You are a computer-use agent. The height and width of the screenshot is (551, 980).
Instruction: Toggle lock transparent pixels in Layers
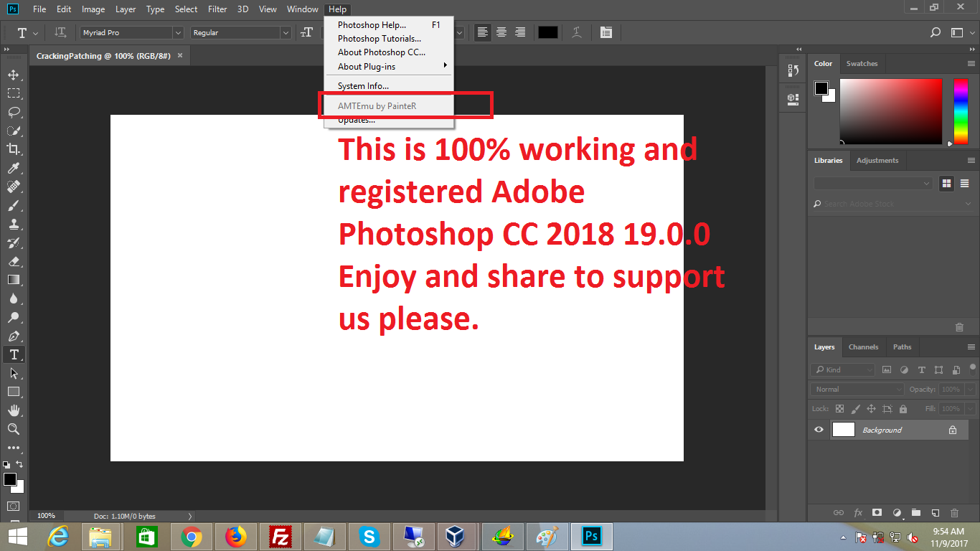(x=839, y=409)
